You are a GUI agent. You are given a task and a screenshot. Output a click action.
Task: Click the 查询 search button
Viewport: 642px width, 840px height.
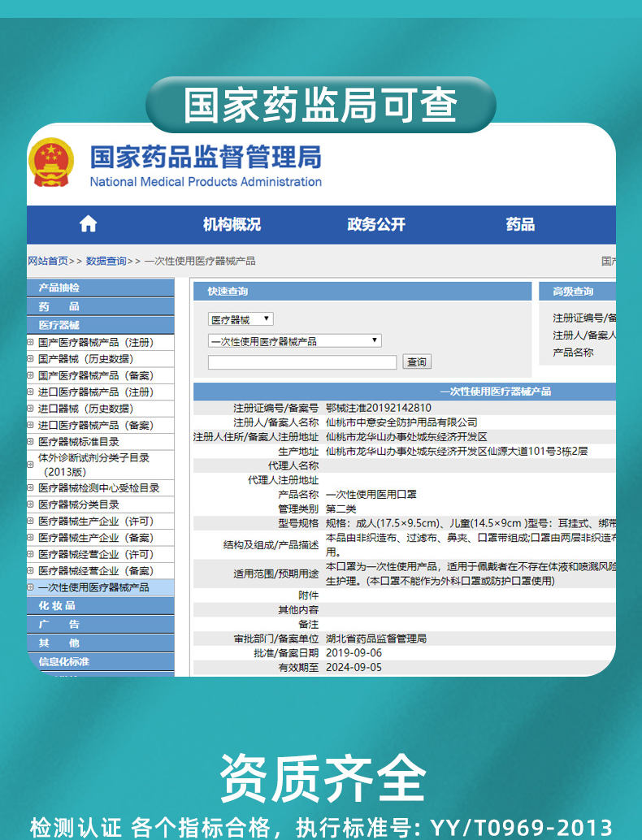pos(417,362)
